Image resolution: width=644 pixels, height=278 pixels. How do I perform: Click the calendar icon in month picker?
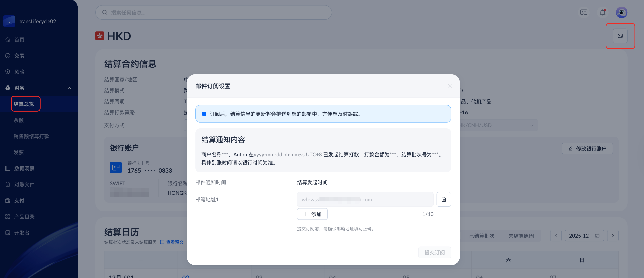[597, 236]
